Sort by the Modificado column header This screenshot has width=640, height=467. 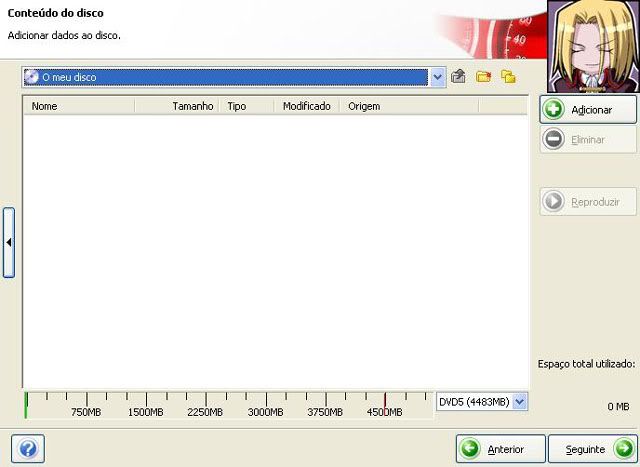coord(306,105)
